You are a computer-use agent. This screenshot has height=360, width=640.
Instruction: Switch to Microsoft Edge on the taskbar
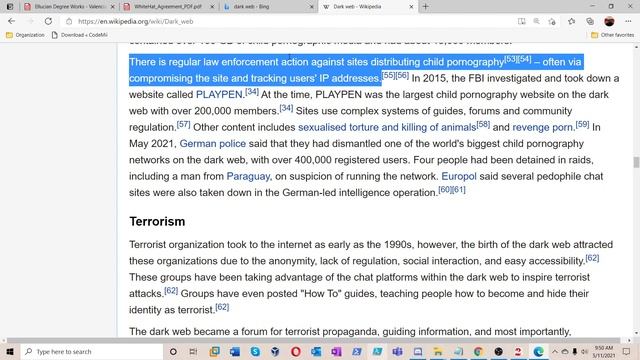538,351
